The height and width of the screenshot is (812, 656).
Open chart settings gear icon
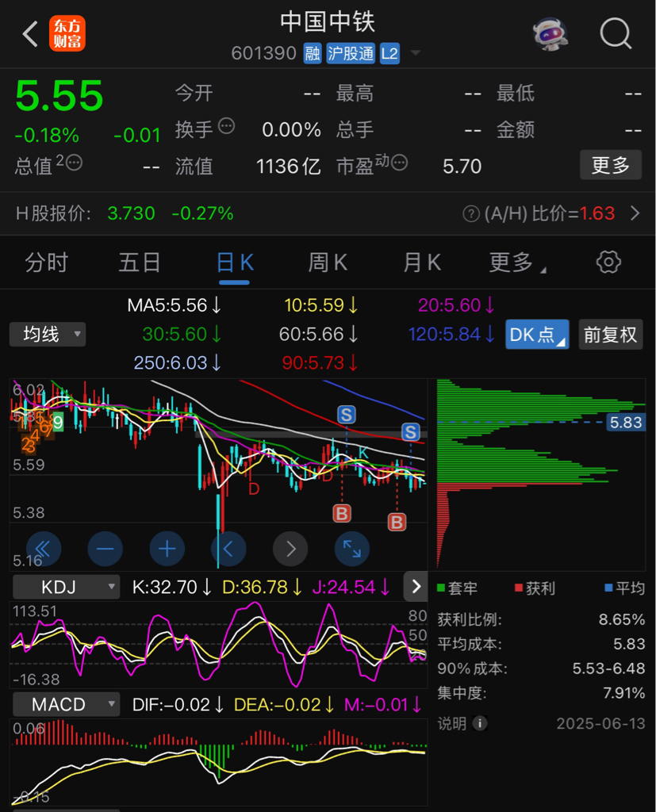tap(608, 262)
